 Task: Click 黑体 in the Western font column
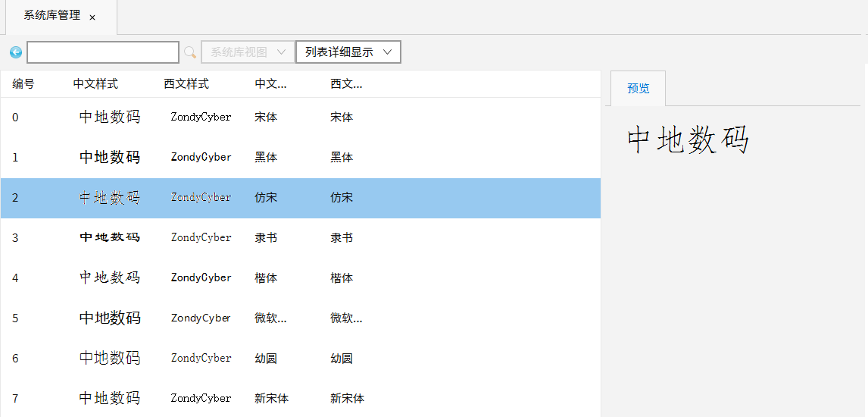click(x=342, y=158)
